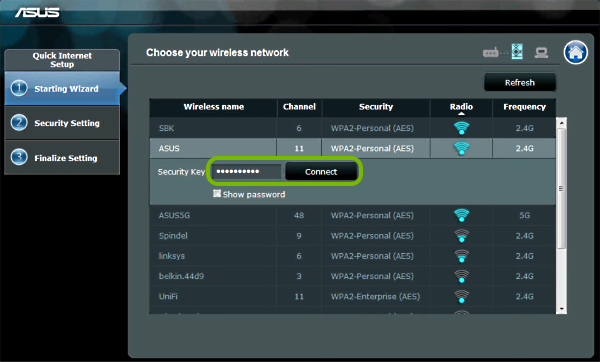The width and height of the screenshot is (600, 362).
Task: Click signal strength icon for belkin.44d9
Action: pos(461,276)
